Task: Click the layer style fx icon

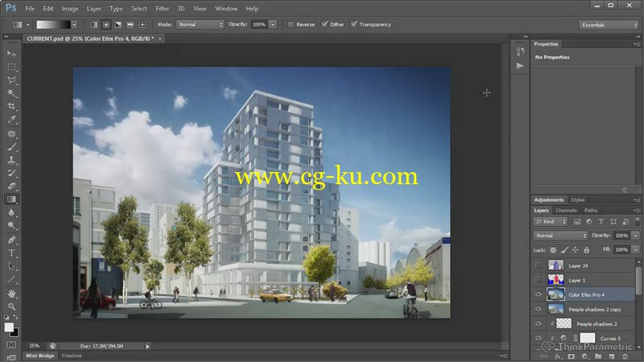Action: pyautogui.click(x=558, y=356)
